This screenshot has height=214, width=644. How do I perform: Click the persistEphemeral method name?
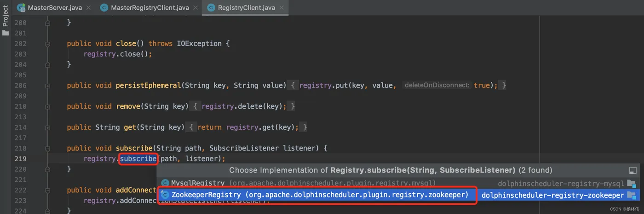(x=149, y=86)
